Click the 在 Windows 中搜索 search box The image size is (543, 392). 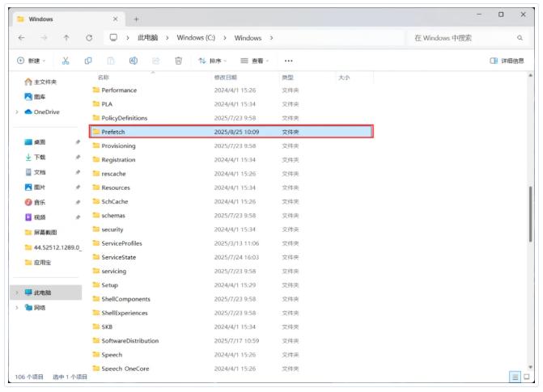click(x=461, y=38)
